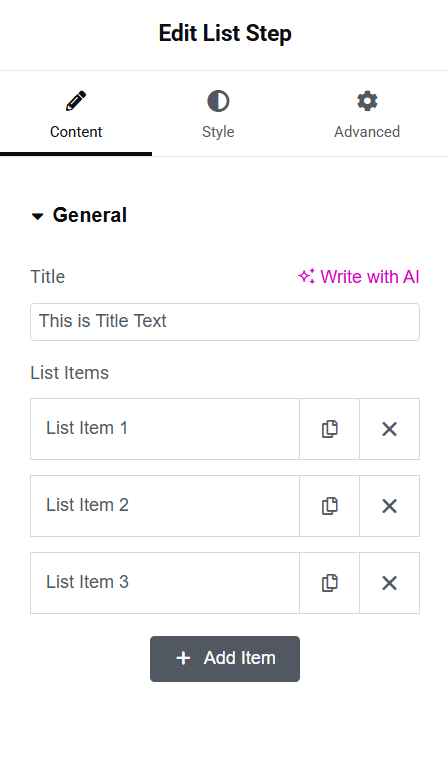This screenshot has width=448, height=771.
Task: Click the AI sparkle icon beside Title
Action: tap(306, 276)
